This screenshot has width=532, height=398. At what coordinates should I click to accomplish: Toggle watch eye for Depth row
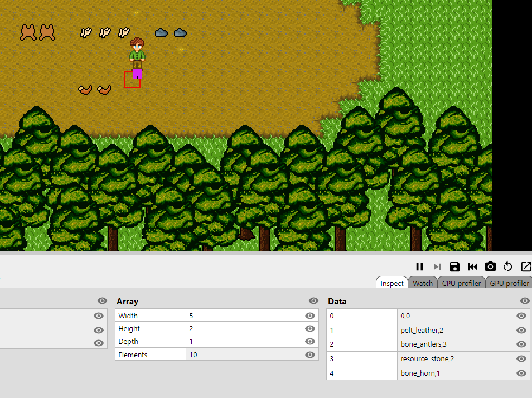click(309, 341)
